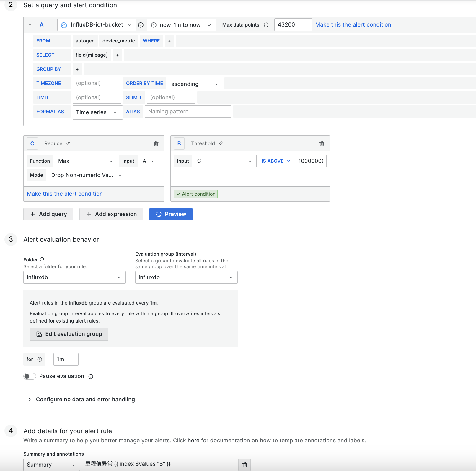Delete the Reduce expression C

(156, 144)
